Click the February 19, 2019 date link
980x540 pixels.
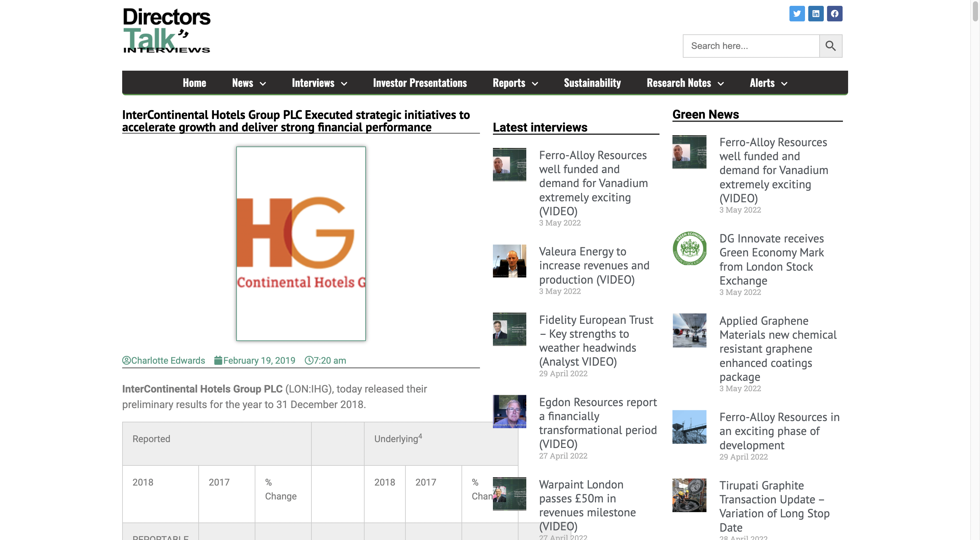259,360
